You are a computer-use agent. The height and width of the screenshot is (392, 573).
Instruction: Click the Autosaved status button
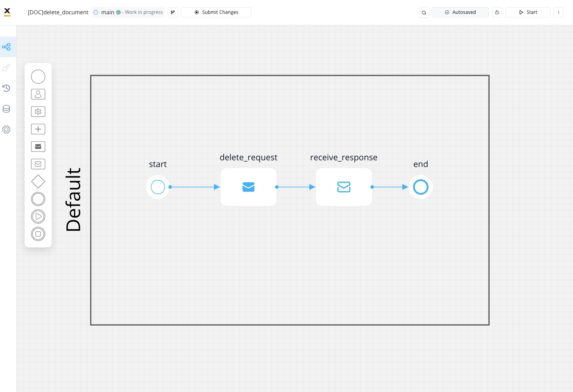(x=460, y=12)
